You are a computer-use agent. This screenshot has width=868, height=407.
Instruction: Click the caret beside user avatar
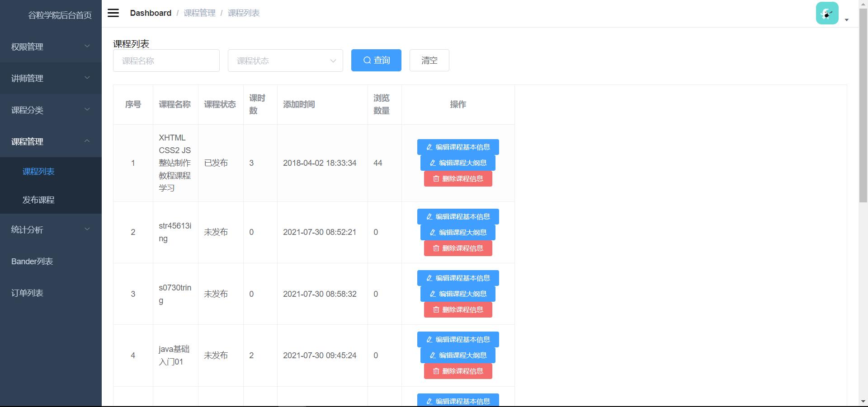(x=846, y=20)
